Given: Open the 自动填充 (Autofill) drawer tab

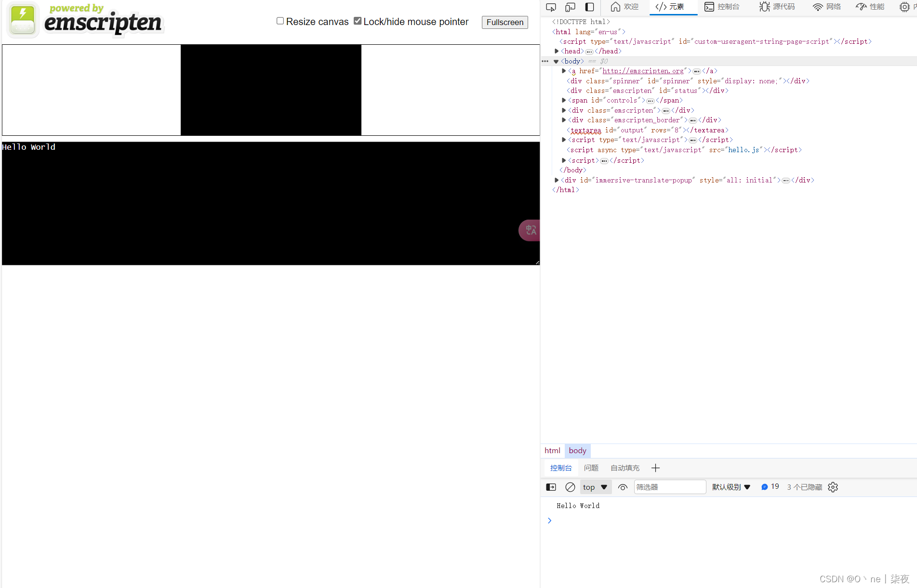Looking at the screenshot, I should tap(625, 468).
